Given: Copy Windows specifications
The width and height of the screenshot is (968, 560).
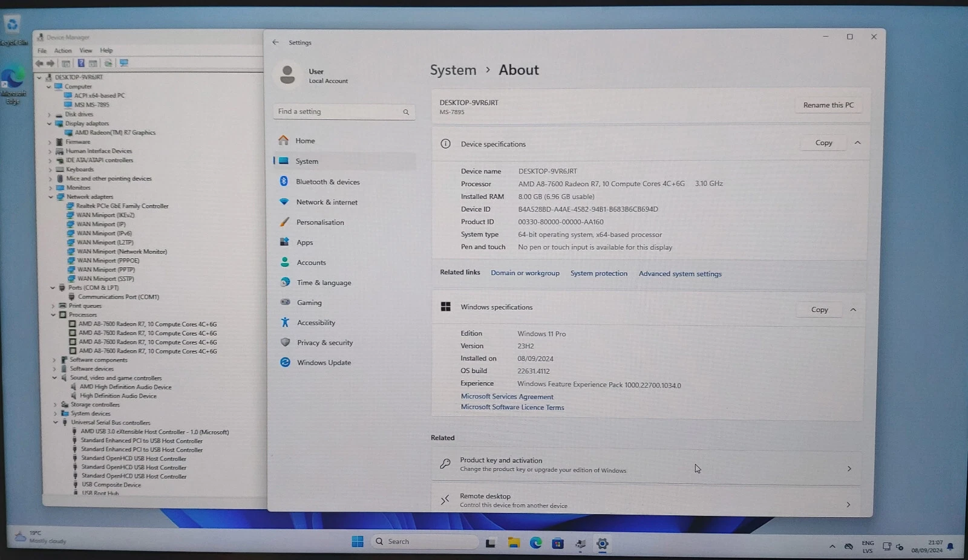Looking at the screenshot, I should coord(819,310).
